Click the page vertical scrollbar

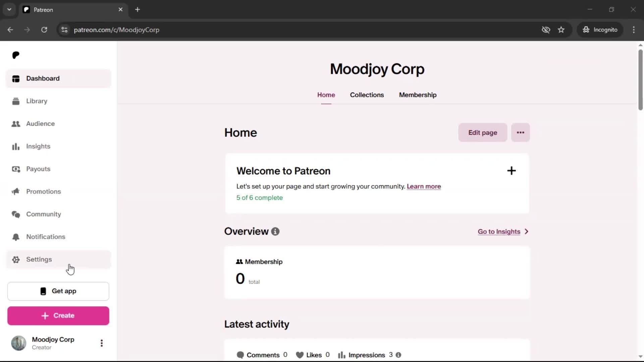(x=640, y=80)
